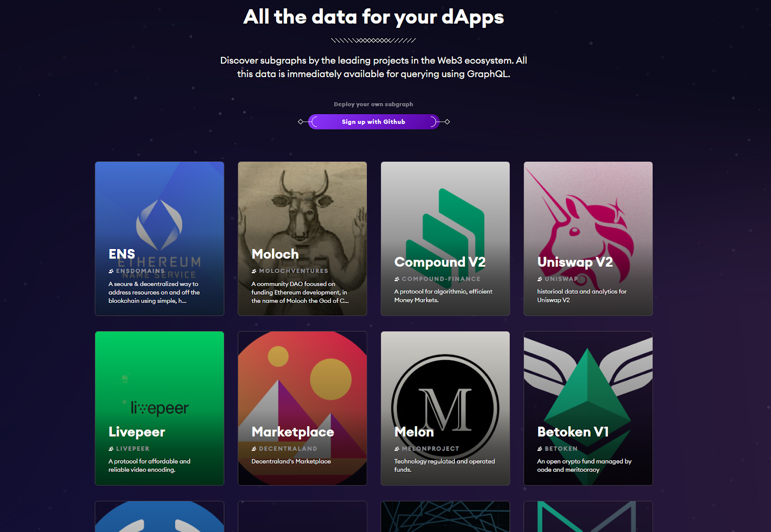The image size is (771, 532).
Task: Click the MOLOCHVENTURES owner label
Action: pos(293,271)
